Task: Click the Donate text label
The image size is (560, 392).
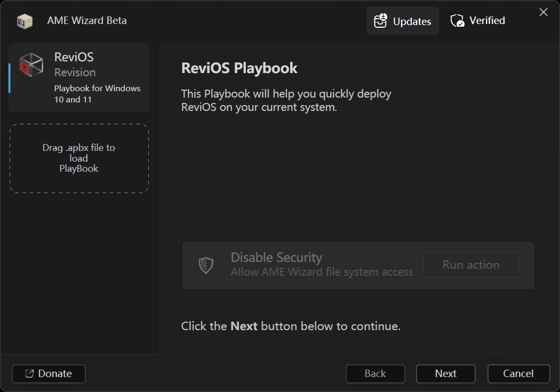Action: point(55,374)
